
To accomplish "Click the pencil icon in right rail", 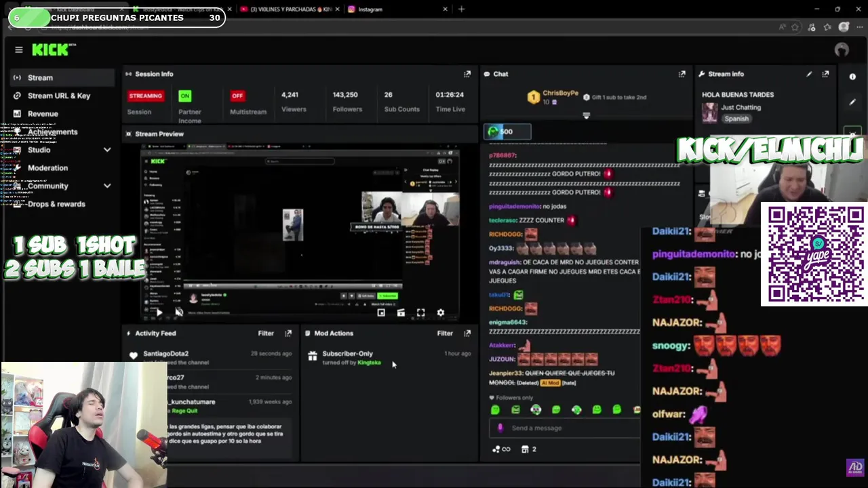I will pyautogui.click(x=852, y=102).
